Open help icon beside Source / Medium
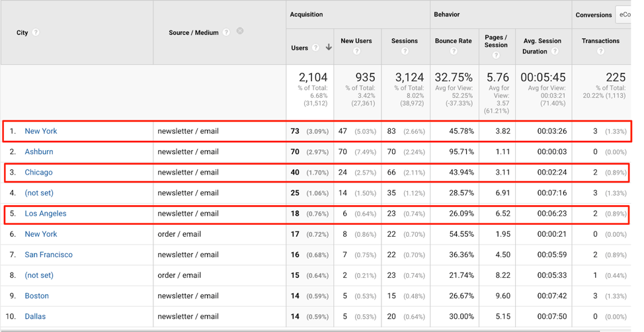 (226, 32)
